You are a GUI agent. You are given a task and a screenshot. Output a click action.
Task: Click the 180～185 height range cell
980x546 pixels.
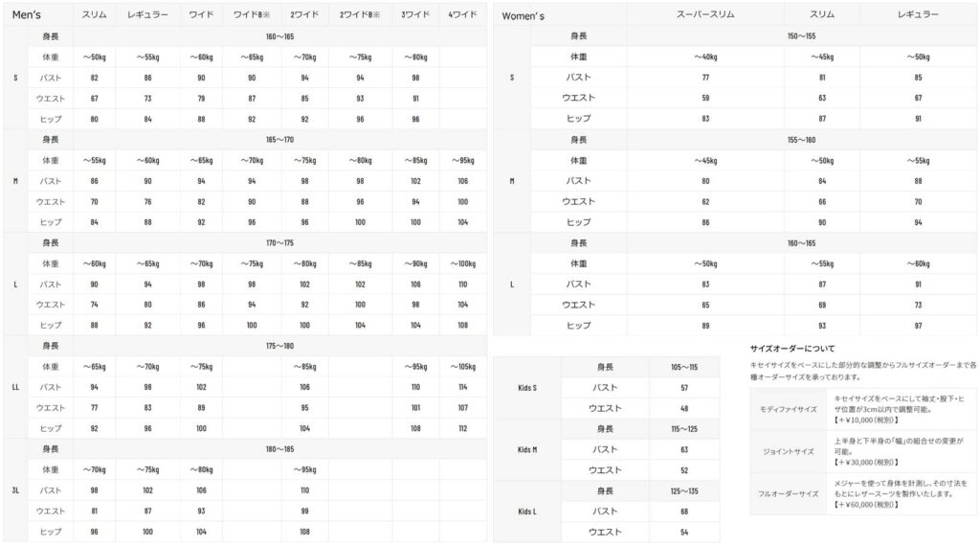[279, 448]
